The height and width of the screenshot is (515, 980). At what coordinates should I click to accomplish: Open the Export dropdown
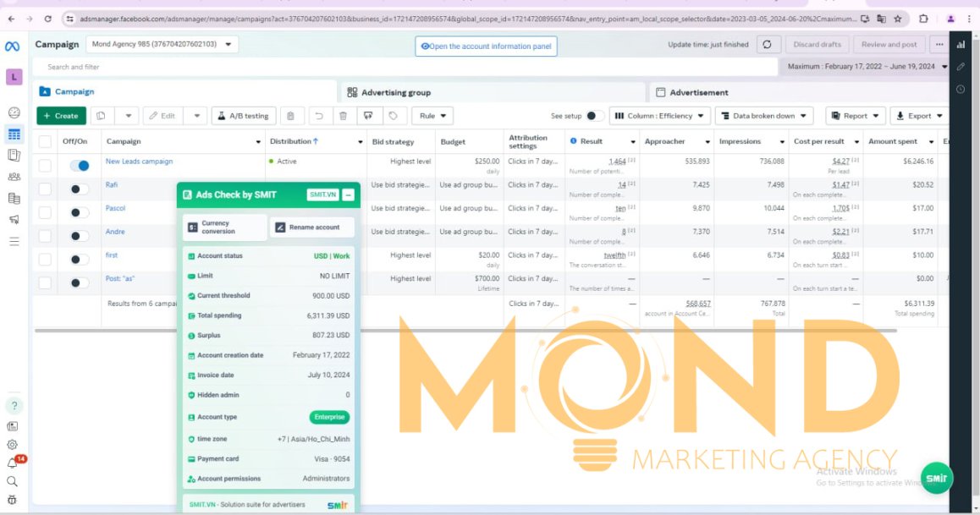[919, 116]
